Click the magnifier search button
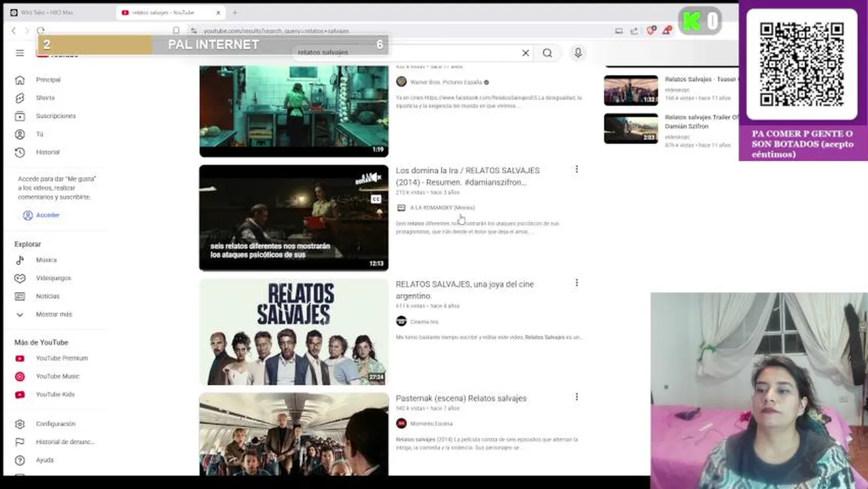 click(547, 53)
